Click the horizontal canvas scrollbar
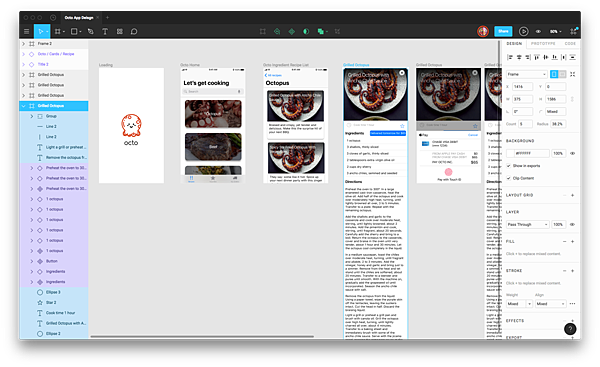The image size is (600, 367). pyautogui.click(x=202, y=336)
